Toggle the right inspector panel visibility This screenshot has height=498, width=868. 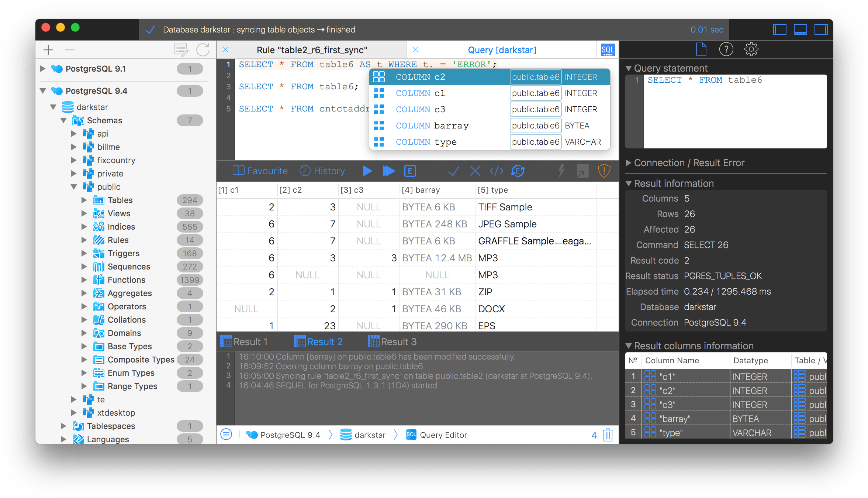(821, 30)
